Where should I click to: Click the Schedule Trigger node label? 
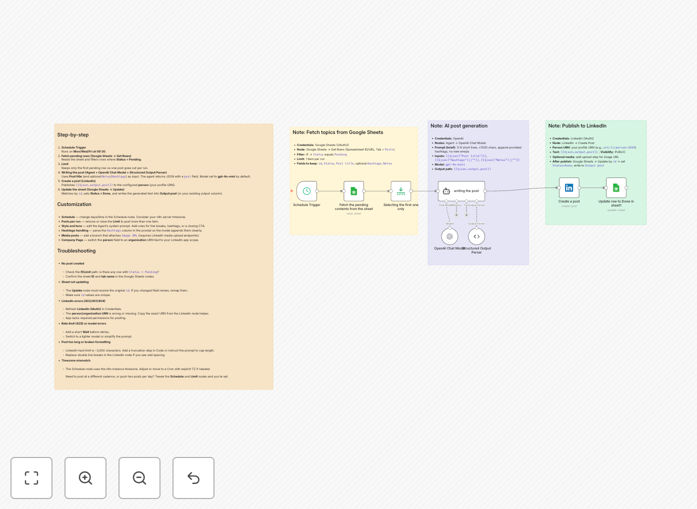tap(307, 205)
